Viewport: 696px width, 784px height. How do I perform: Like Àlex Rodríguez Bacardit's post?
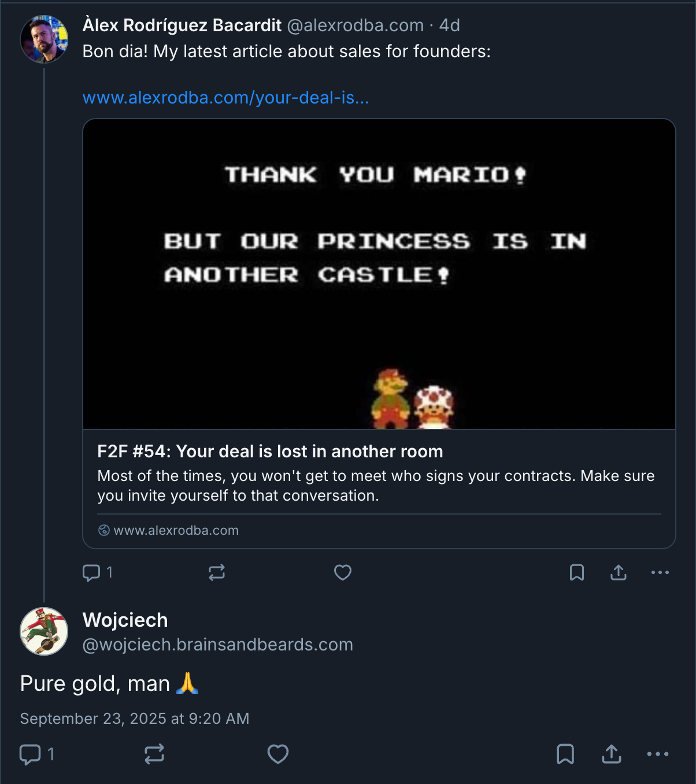pyautogui.click(x=343, y=572)
